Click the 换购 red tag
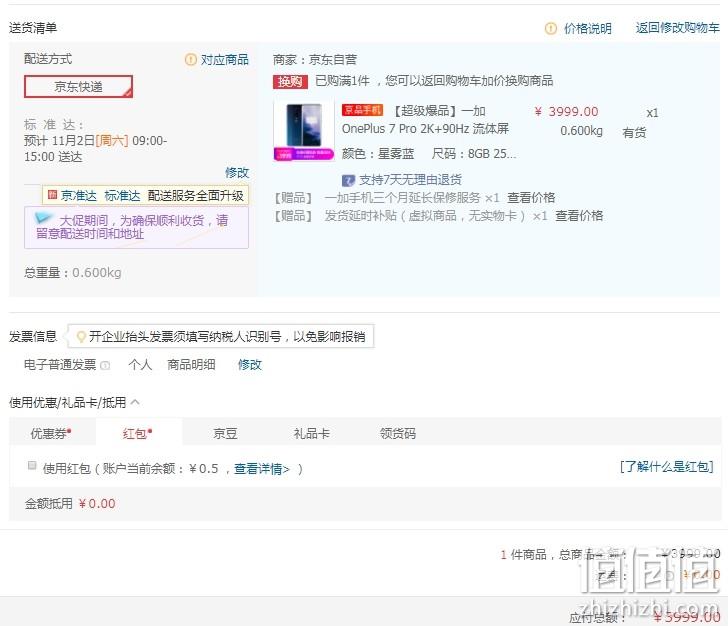728x626 pixels. tap(290, 82)
